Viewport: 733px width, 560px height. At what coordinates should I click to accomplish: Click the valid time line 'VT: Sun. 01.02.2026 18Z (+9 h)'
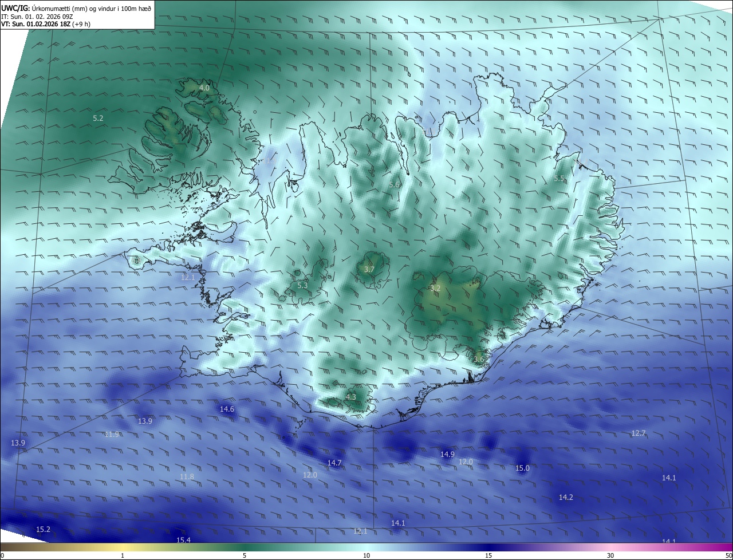46,24
